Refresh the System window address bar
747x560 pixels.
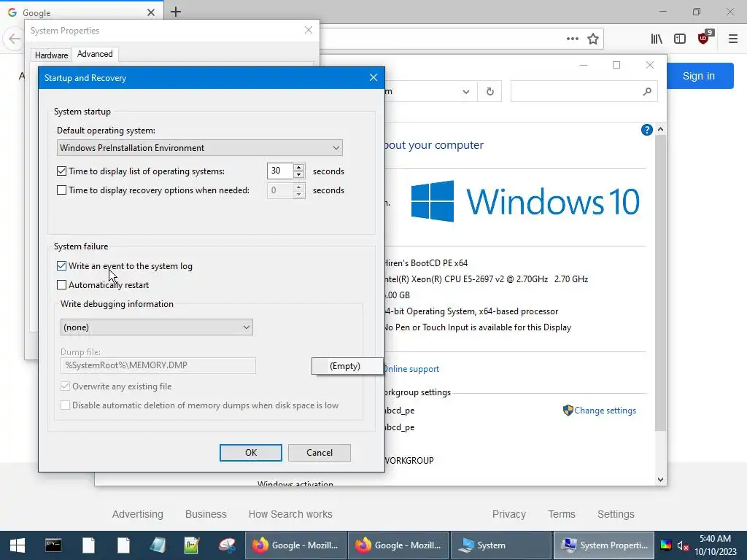click(489, 91)
